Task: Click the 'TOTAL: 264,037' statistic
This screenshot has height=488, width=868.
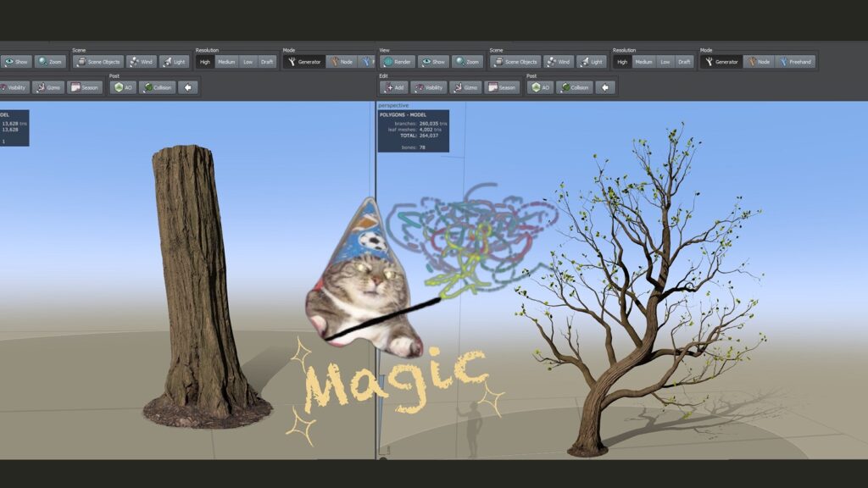Action: (x=419, y=136)
